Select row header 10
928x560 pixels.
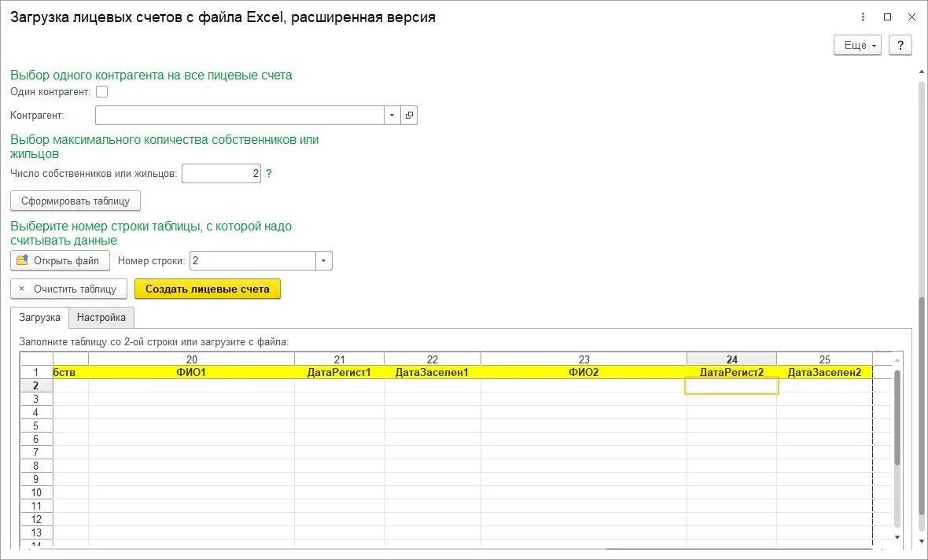(36, 492)
